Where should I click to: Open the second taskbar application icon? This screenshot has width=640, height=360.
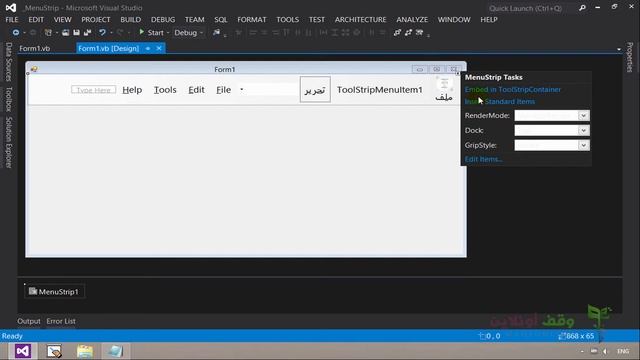click(54, 351)
